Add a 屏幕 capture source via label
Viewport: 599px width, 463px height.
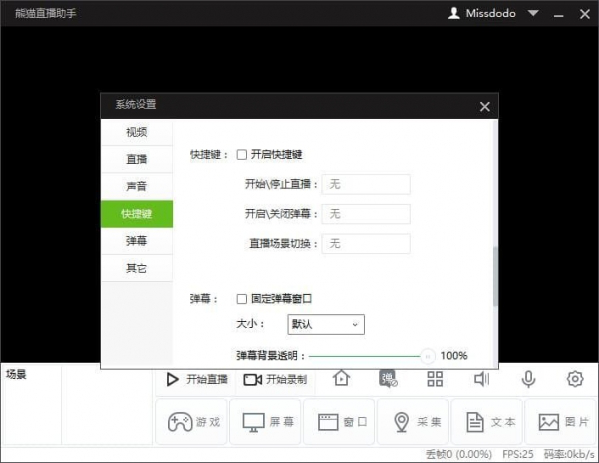pos(282,422)
